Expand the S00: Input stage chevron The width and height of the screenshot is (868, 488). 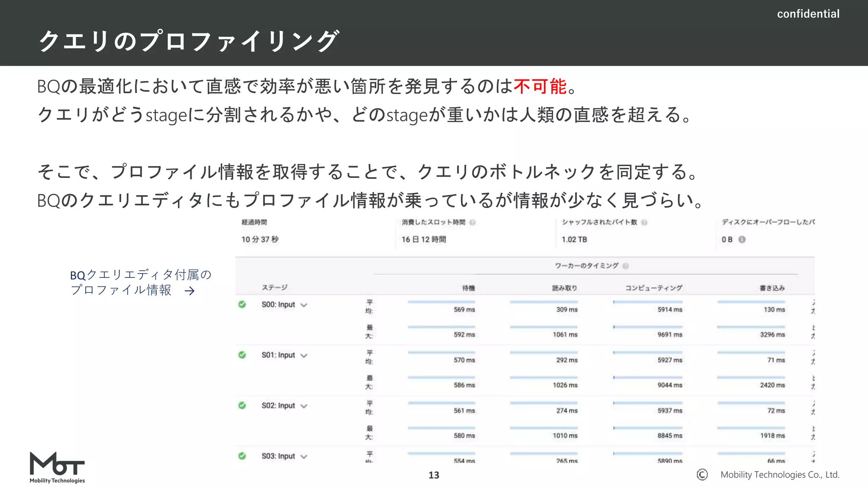[x=304, y=305]
